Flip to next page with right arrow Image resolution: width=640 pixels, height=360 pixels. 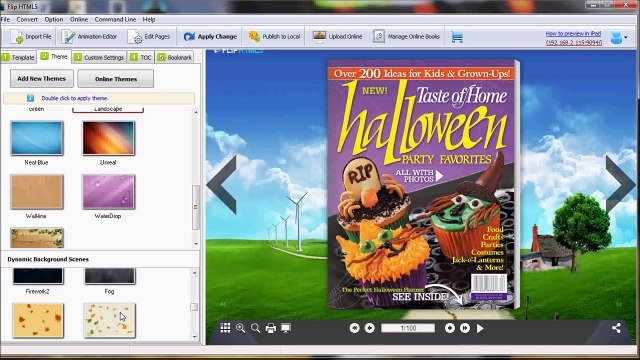pyautogui.click(x=620, y=184)
